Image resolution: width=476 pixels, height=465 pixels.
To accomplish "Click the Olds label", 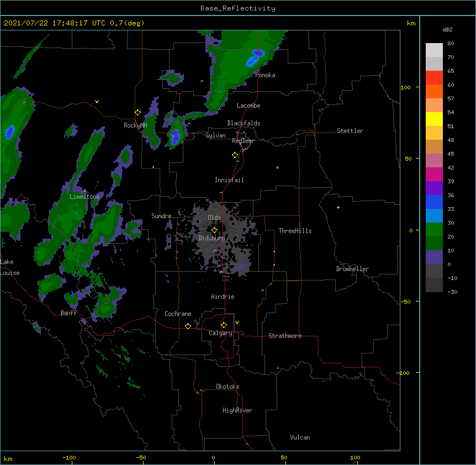I will click(x=214, y=218).
